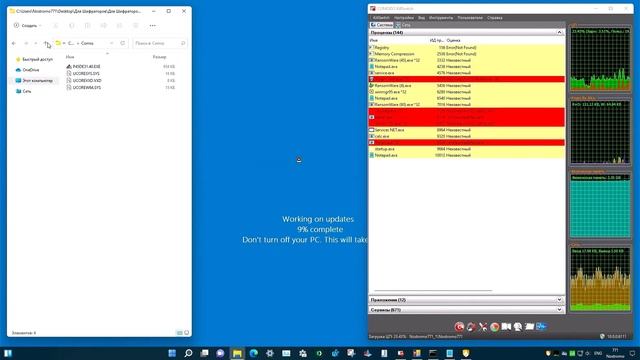This screenshot has width=640, height=360.
Task: Click the open book icon in KillSwitch bottom toolbar
Action: pyautogui.click(x=506, y=327)
